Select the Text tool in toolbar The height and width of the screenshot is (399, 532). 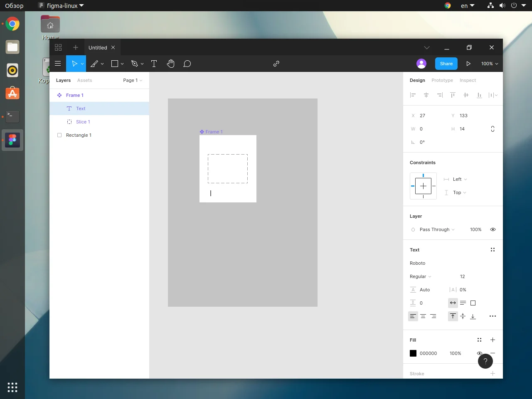coord(154,64)
